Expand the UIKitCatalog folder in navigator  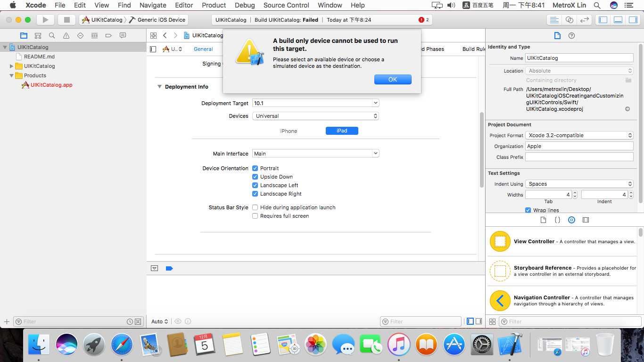tap(12, 66)
